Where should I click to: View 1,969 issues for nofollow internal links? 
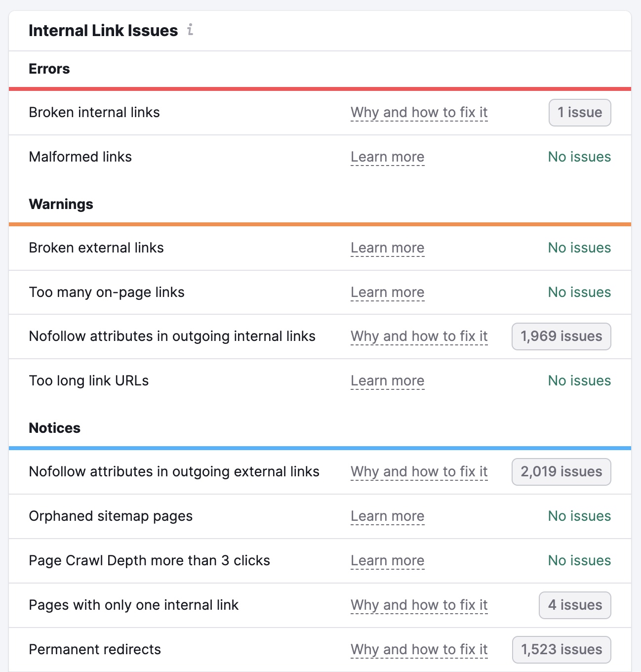tap(561, 336)
